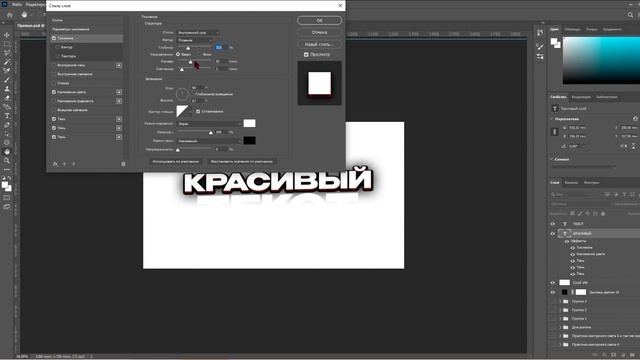This screenshot has width=640, height=360.
Task: Uncheck the Тиснение effect checkbox
Action: 54,38
